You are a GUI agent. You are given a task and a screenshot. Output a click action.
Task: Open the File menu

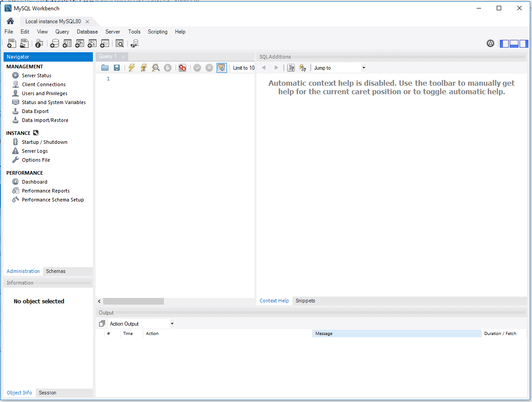pos(9,32)
